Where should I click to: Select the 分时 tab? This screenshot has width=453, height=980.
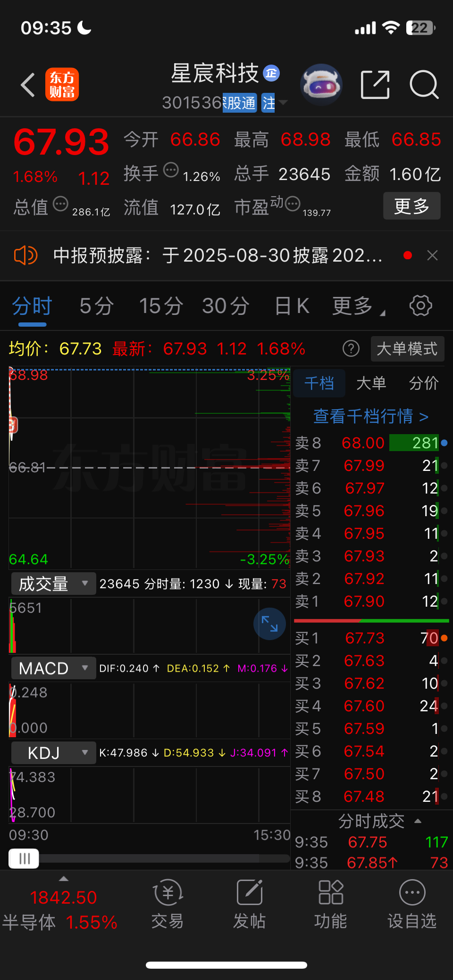point(32,306)
